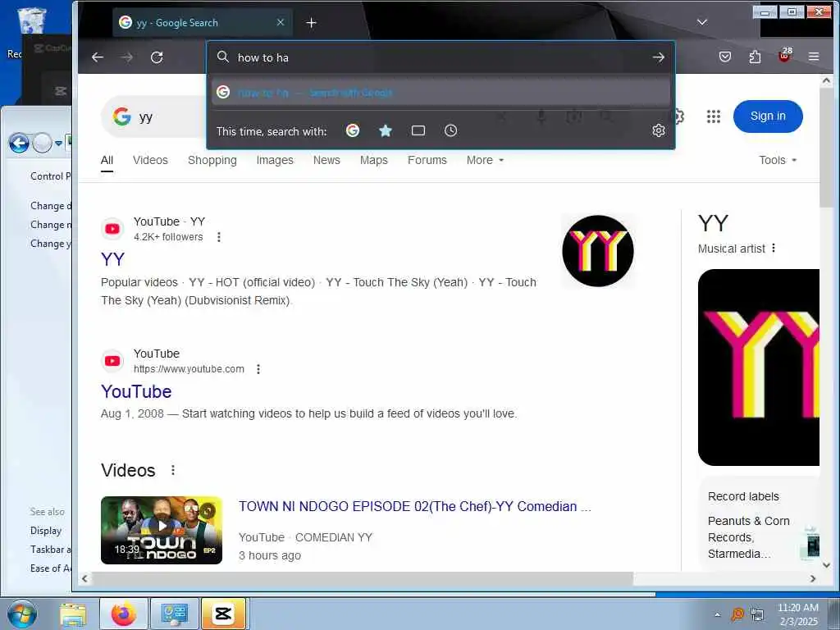Viewport: 840px width, 630px height.
Task: Open the Town Ni Ndogo video thumbnail
Action: 162,530
